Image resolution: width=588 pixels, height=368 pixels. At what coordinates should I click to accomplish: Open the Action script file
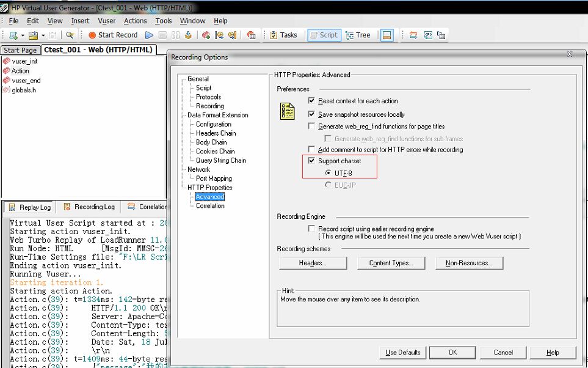[20, 71]
